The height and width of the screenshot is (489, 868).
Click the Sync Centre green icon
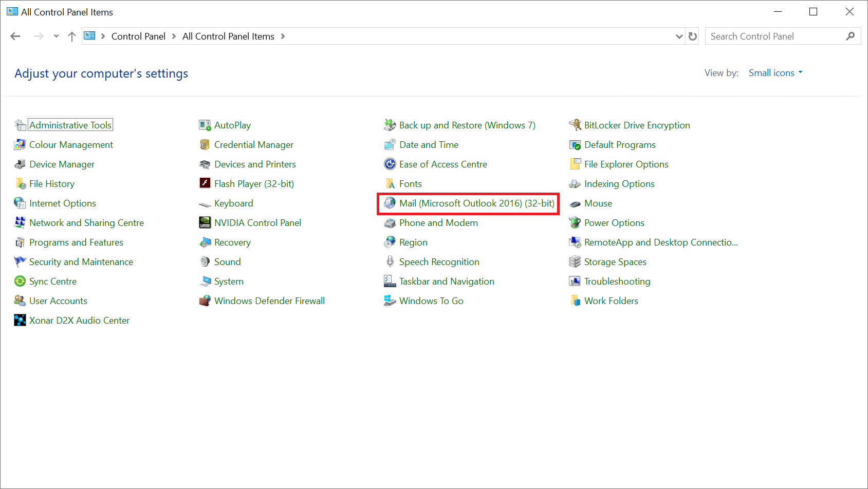[x=20, y=281]
